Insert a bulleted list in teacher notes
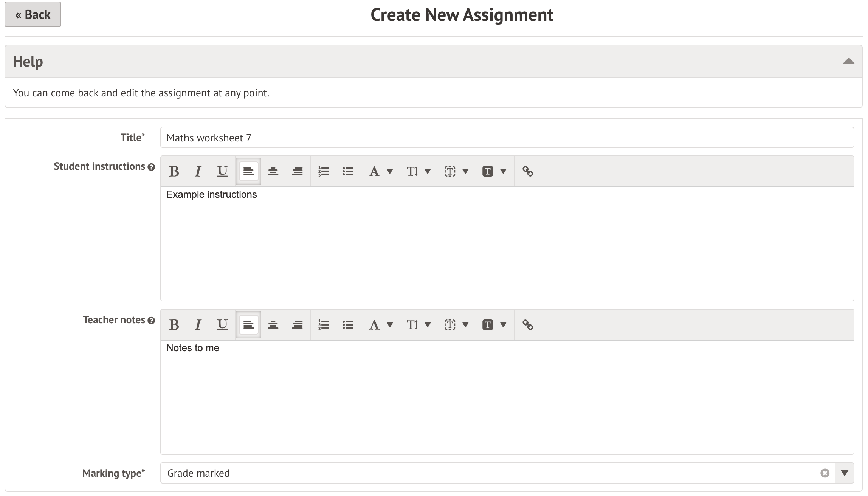 [347, 324]
